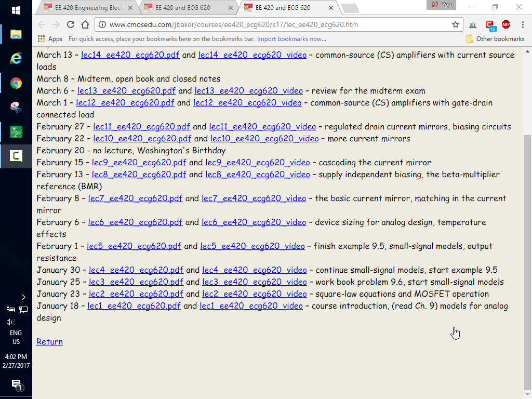Open lec2_ee420_ecg620.pdf link

coord(136,294)
